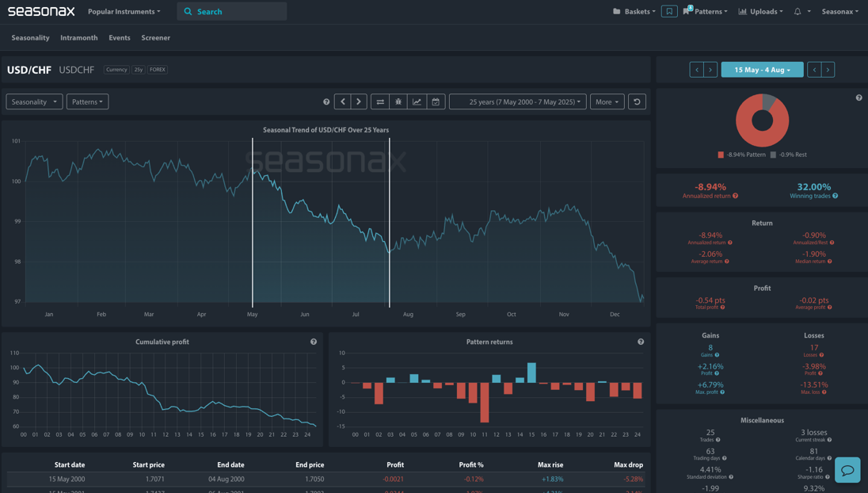Switch to Screener tab
Image resolution: width=868 pixels, height=493 pixels.
coord(155,38)
